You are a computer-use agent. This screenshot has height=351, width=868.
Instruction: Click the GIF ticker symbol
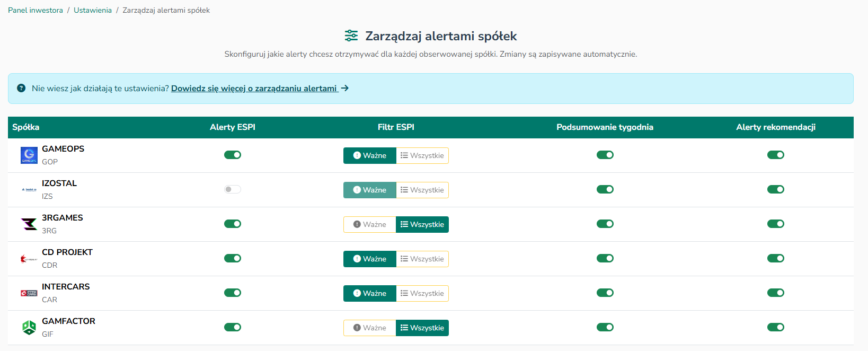[48, 334]
